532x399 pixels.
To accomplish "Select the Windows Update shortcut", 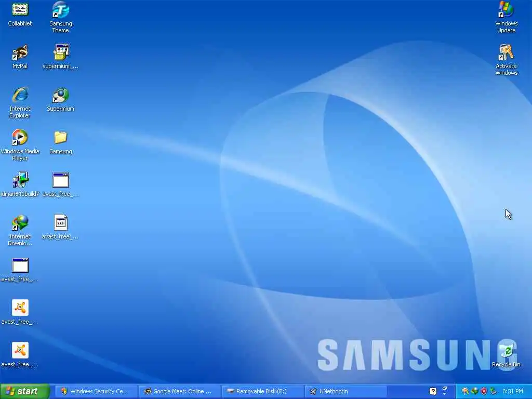I will [506, 17].
